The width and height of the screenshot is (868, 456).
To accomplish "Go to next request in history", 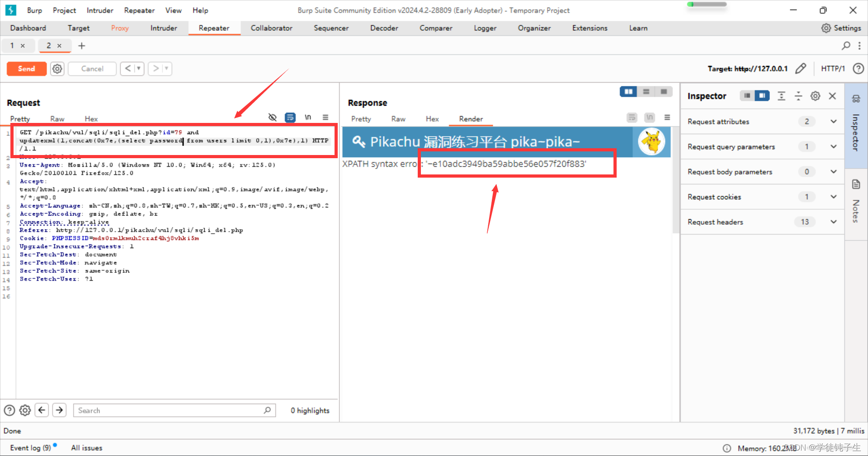I will point(156,69).
